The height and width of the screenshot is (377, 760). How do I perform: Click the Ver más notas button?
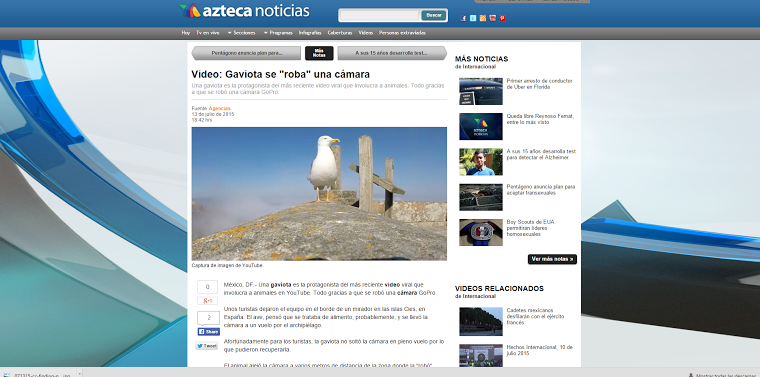coord(552,259)
